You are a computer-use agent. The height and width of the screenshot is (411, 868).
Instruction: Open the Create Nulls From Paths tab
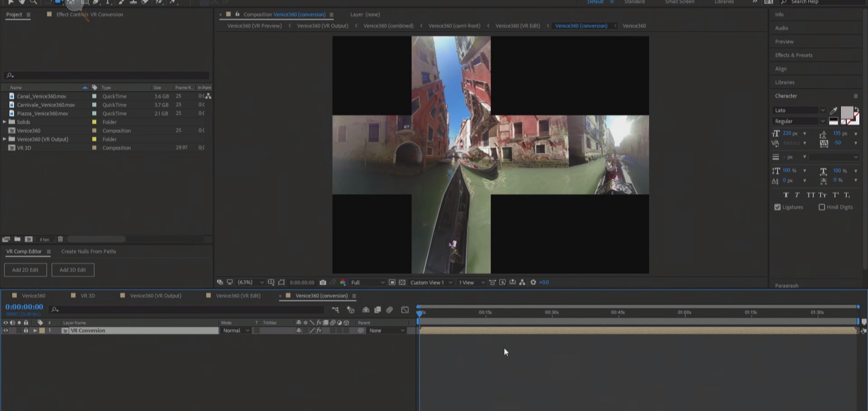[89, 251]
